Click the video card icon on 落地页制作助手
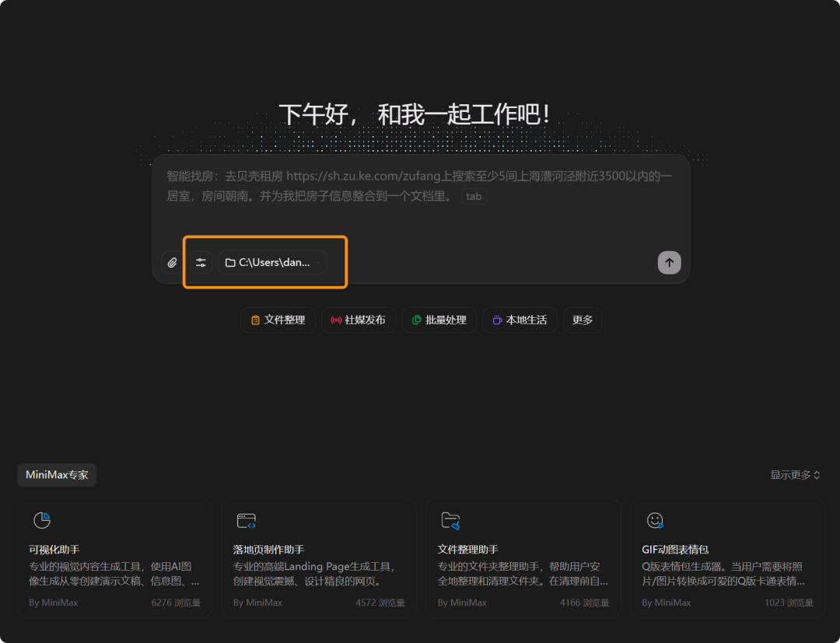The width and height of the screenshot is (840, 643). [x=245, y=520]
